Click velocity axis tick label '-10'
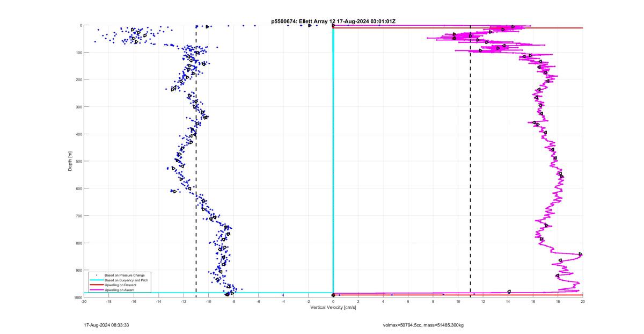This screenshot has width=644, height=334. pos(208,302)
